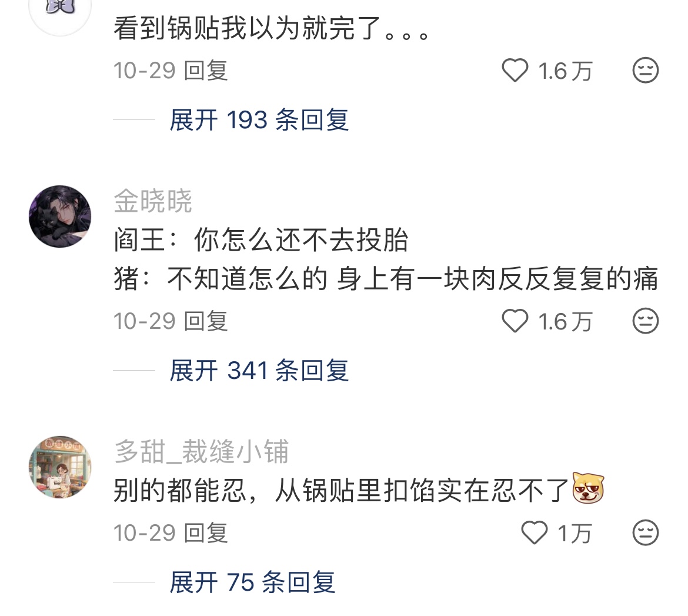Reply to 多甜_裁缝小铺's comment via 回复
This screenshot has width=688, height=616.
(206, 532)
